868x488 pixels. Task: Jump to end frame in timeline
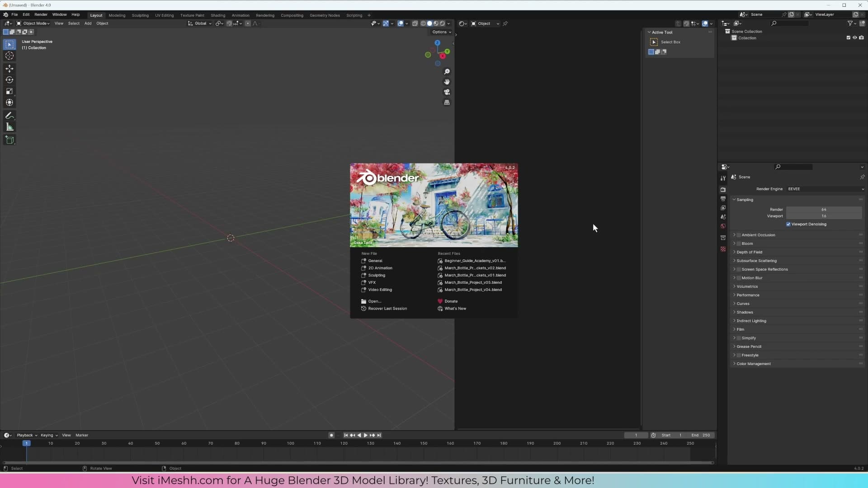click(x=379, y=436)
